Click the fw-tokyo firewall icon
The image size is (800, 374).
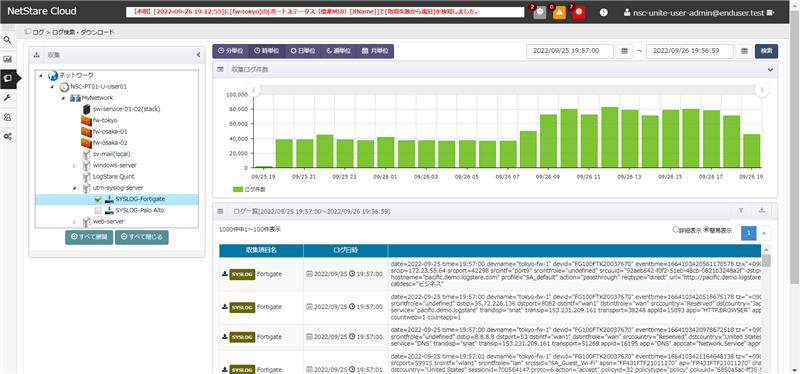point(86,120)
